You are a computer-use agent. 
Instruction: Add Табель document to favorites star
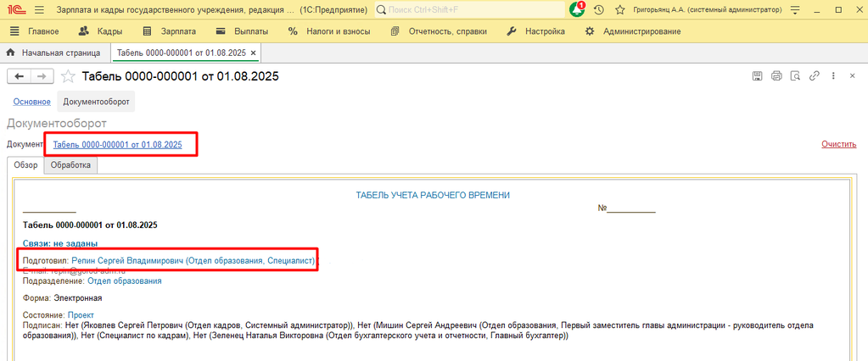click(x=68, y=76)
